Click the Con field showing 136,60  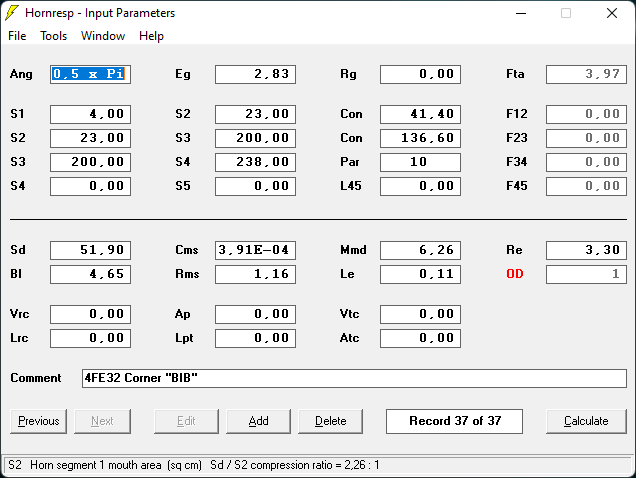coord(420,138)
